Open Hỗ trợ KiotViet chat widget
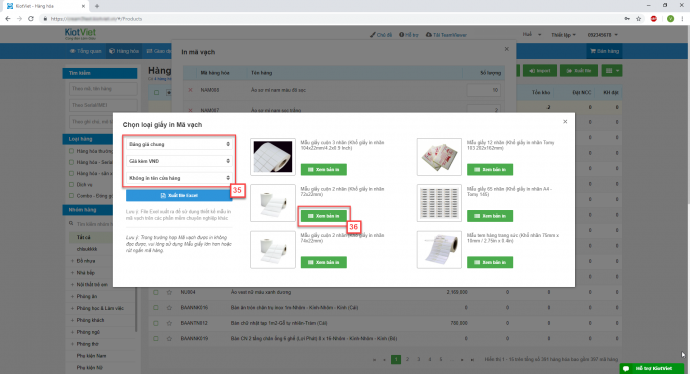Image resolution: width=690 pixels, height=374 pixels. pyautogui.click(x=652, y=368)
